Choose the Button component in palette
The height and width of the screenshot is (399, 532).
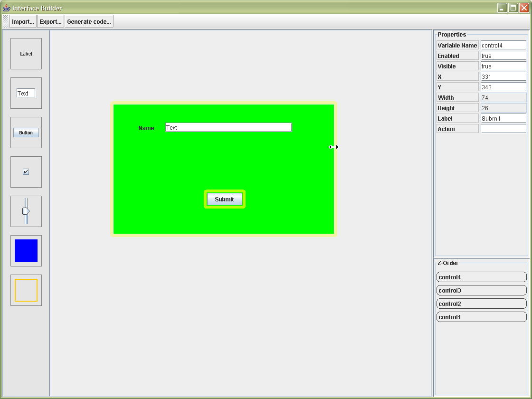coord(26,133)
